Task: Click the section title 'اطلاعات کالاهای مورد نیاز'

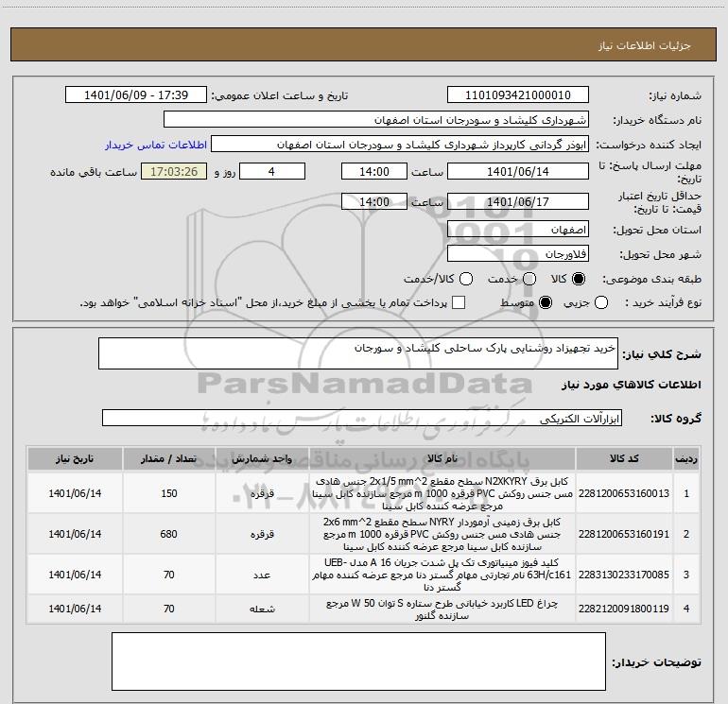Action: (x=631, y=385)
